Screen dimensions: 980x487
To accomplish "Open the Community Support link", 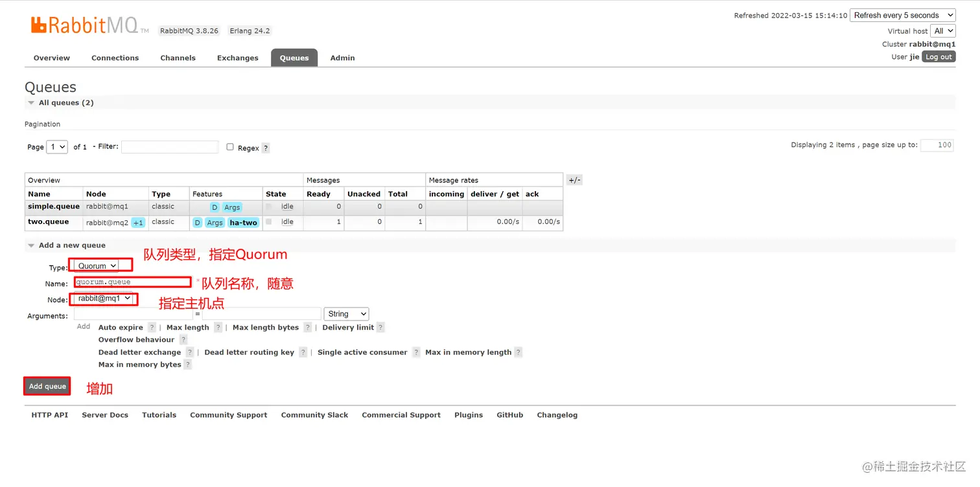I will tap(229, 415).
